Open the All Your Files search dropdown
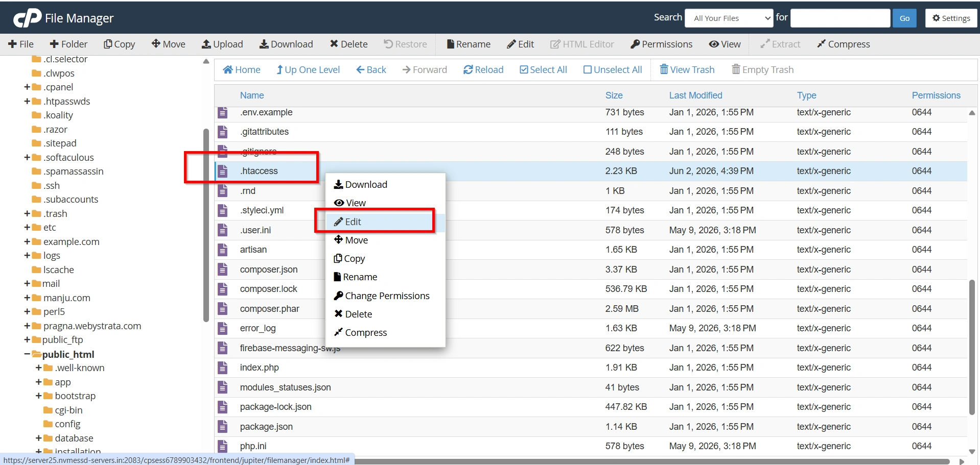 tap(729, 18)
